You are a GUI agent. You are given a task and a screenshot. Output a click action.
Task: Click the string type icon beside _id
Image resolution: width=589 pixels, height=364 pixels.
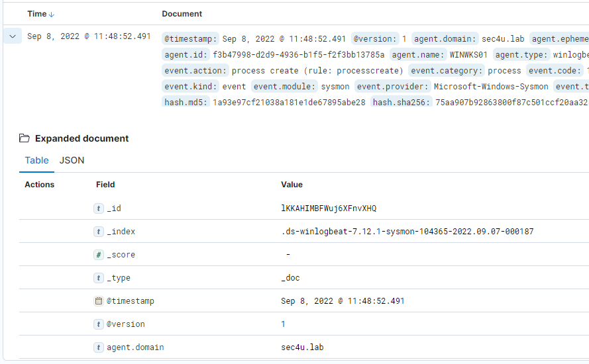point(99,208)
